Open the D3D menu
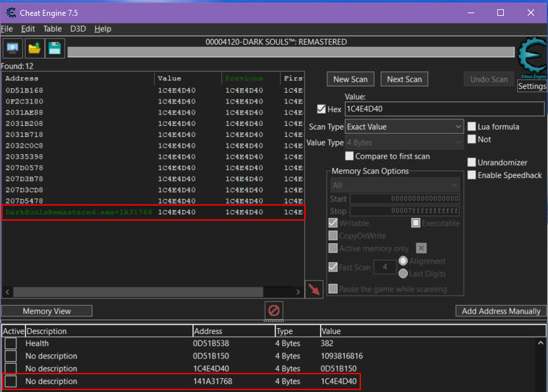Viewport: 548px width, 392px height. tap(78, 29)
